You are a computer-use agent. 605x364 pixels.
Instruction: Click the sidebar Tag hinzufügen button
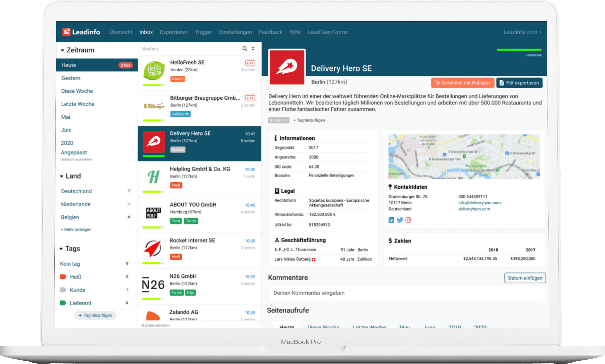(95, 315)
